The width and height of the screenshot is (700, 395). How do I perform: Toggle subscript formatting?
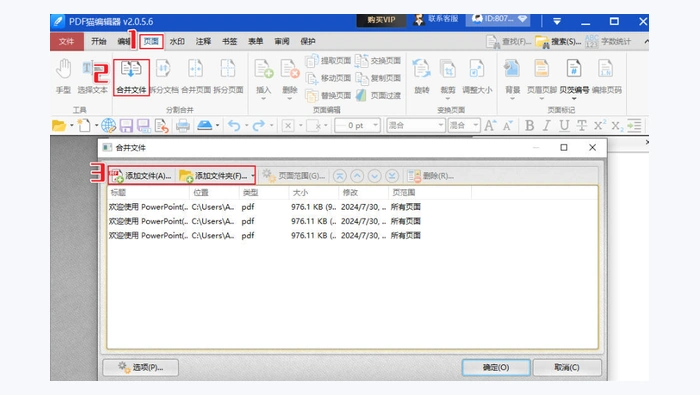(x=617, y=126)
